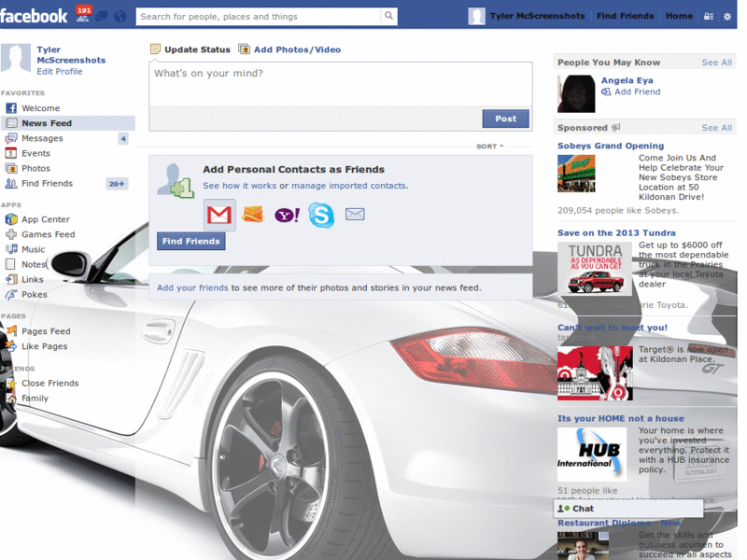Open Find Friends in left sidebar
This screenshot has width=747, height=560.
coord(47,183)
